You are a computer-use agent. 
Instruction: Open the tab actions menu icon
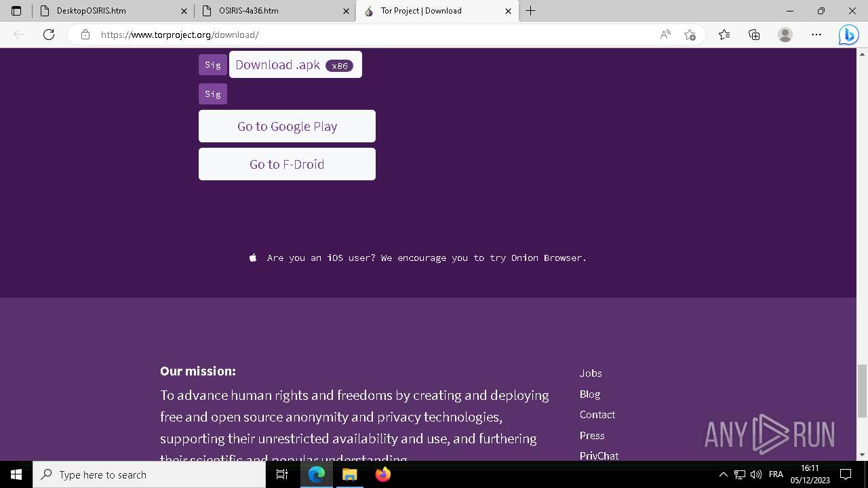pyautogui.click(x=16, y=11)
